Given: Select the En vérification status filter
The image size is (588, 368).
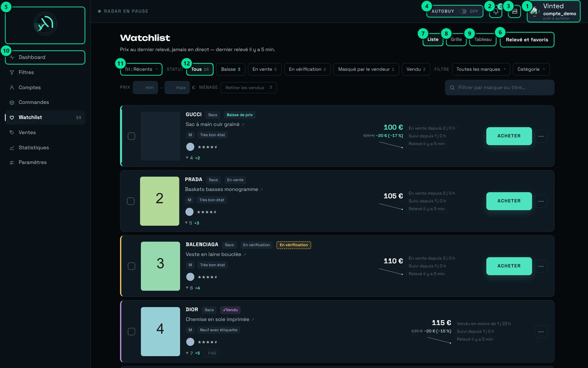Looking at the screenshot, I should (307, 69).
